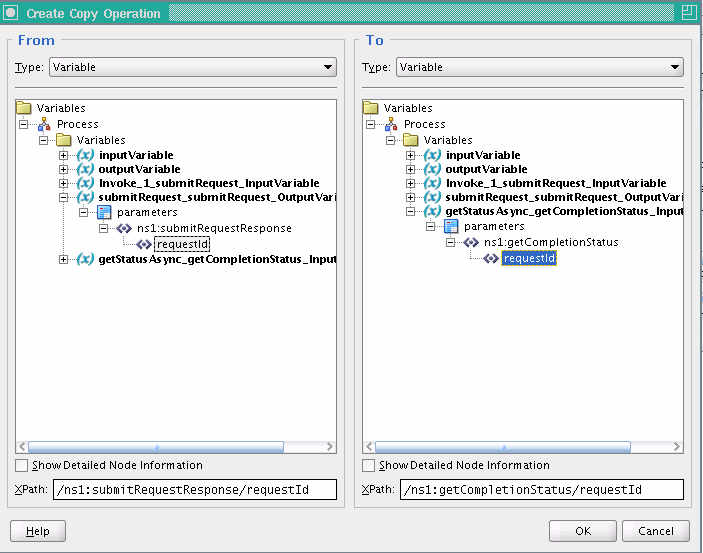
Task: Click the nested Variables folder icon in To tree
Action: (411, 140)
